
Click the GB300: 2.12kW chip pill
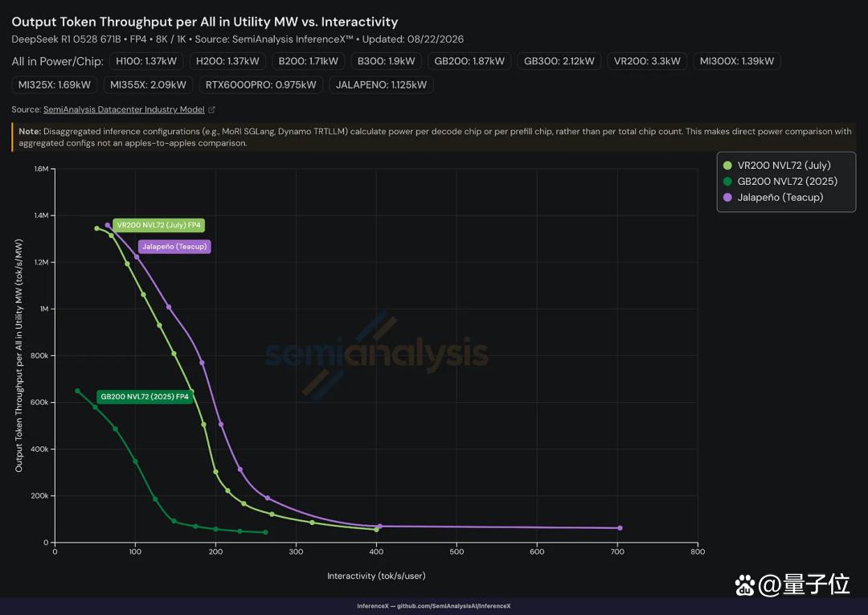coord(559,61)
